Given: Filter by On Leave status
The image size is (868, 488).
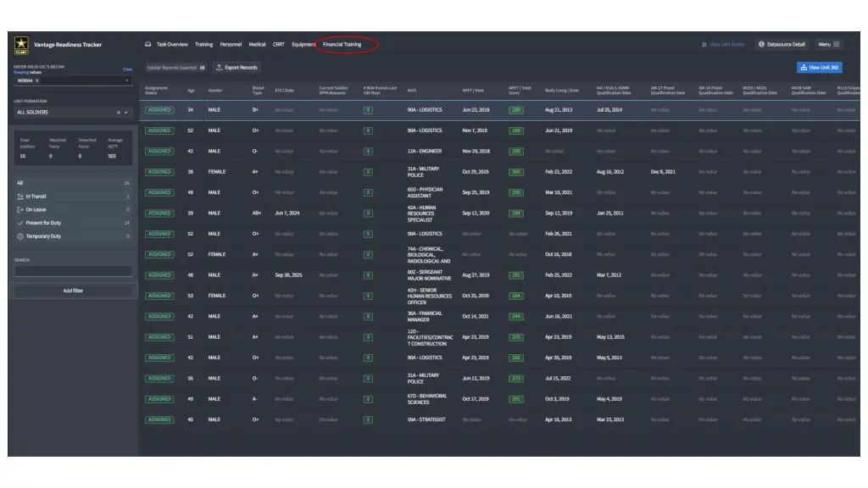Looking at the screenshot, I should 73,210.
